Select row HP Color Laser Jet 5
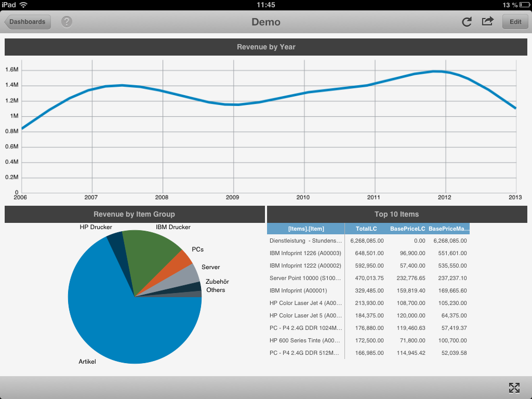This screenshot has height=399, width=532. pyautogui.click(x=368, y=315)
